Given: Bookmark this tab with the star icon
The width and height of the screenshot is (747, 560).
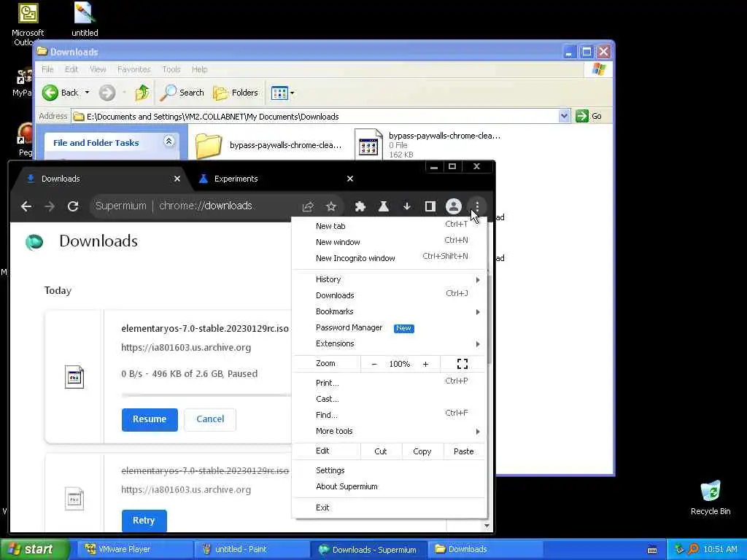Looking at the screenshot, I should [x=331, y=206].
